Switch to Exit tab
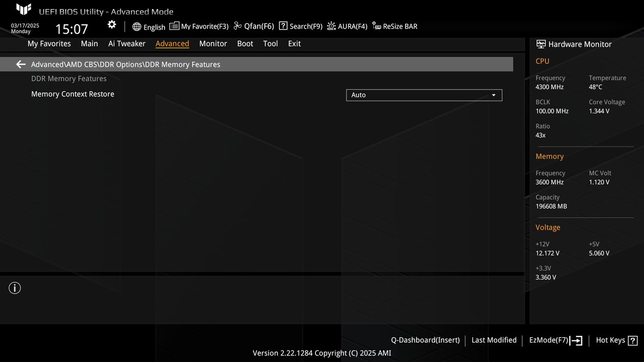The width and height of the screenshot is (644, 362). [294, 44]
